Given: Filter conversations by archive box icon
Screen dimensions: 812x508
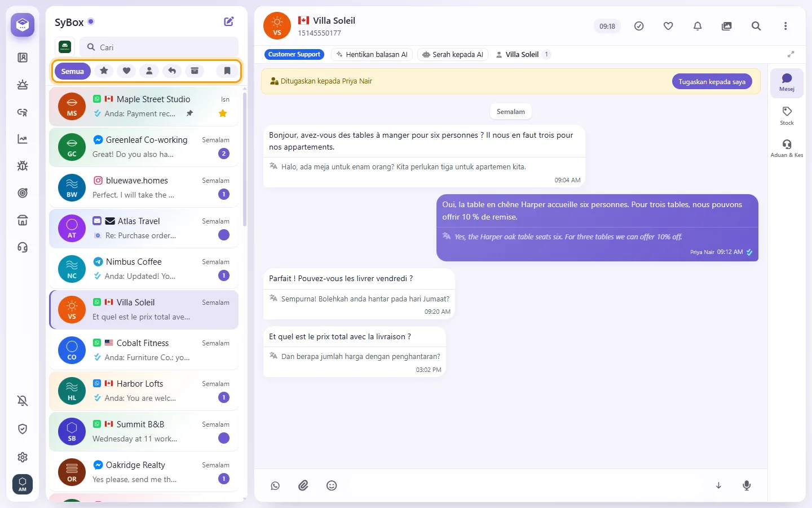Looking at the screenshot, I should click(195, 71).
